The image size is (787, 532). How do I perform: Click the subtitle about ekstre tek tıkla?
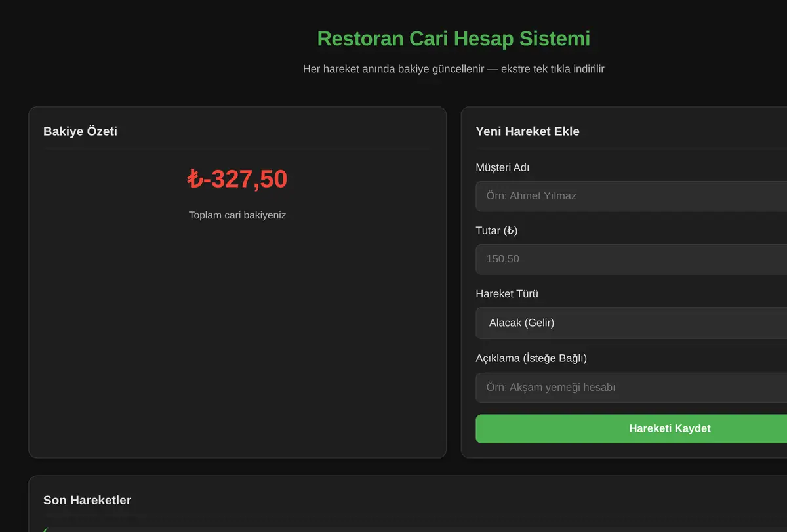(x=454, y=69)
